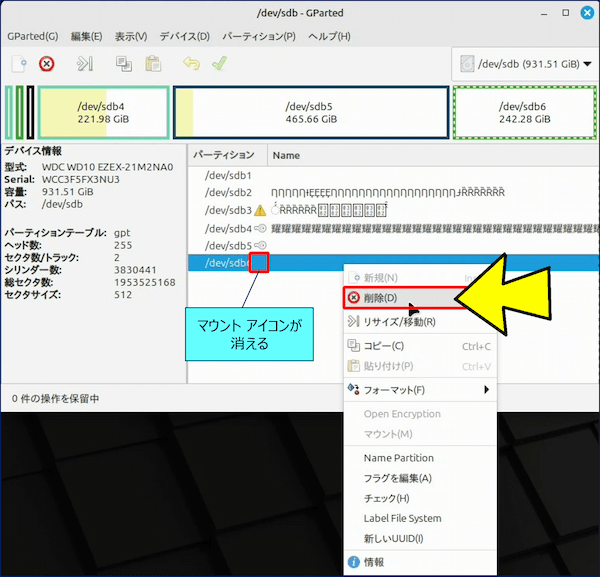Viewport: 600px width, 577px height.
Task: Select リサイズ/移動(R) in the context menu
Action: [x=400, y=321]
